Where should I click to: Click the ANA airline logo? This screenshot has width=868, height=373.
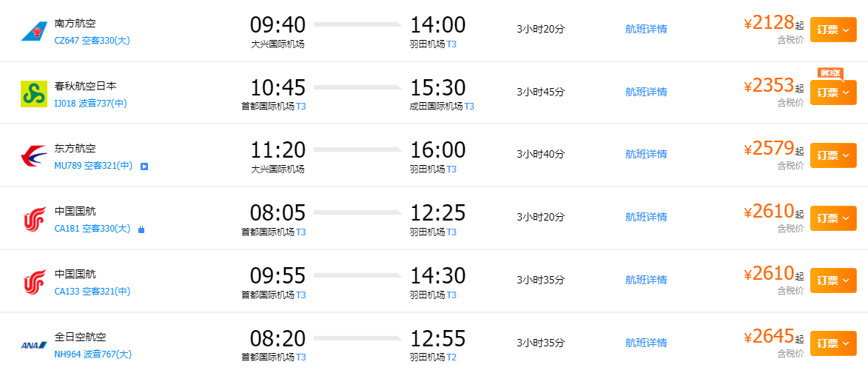tap(34, 346)
